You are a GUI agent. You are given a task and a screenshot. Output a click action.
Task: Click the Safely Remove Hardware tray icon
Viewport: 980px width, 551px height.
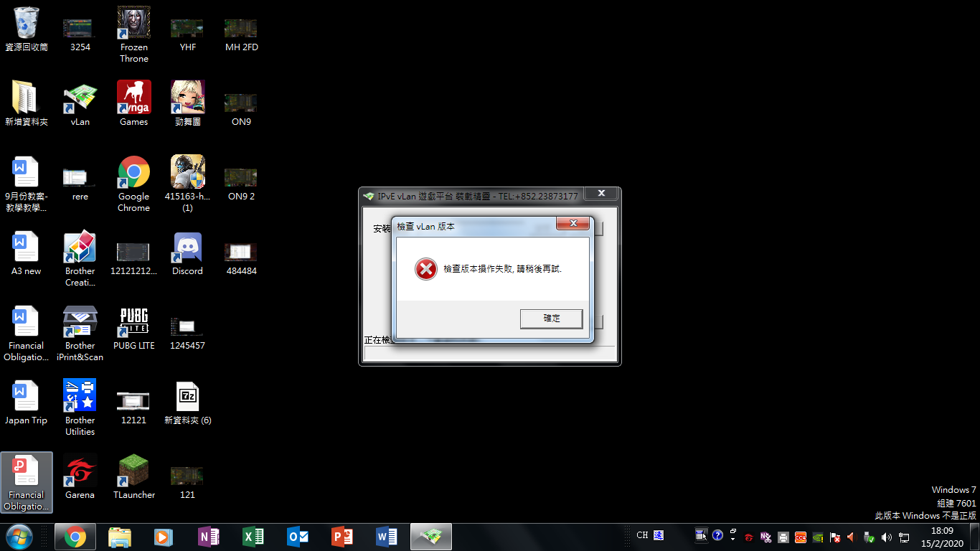(869, 537)
